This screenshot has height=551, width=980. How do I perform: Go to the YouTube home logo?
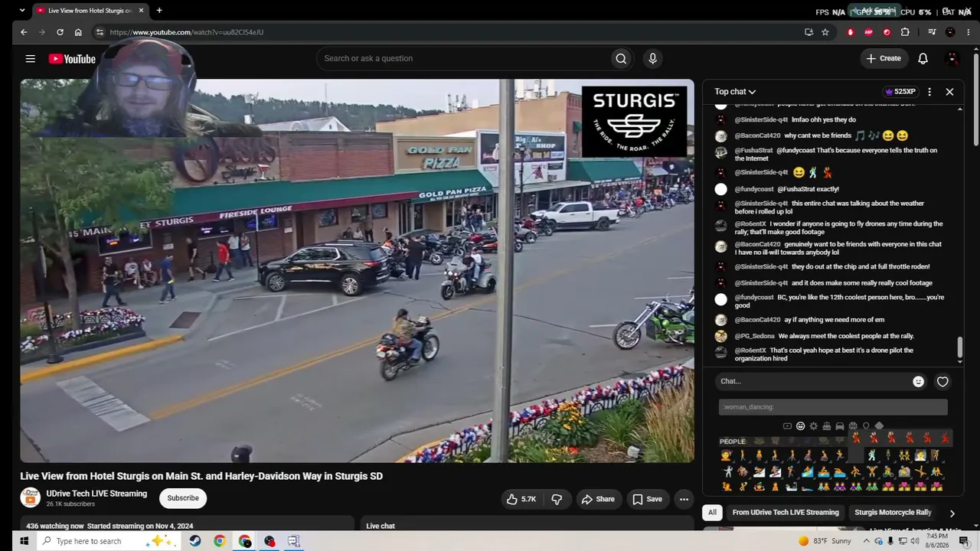tap(72, 59)
